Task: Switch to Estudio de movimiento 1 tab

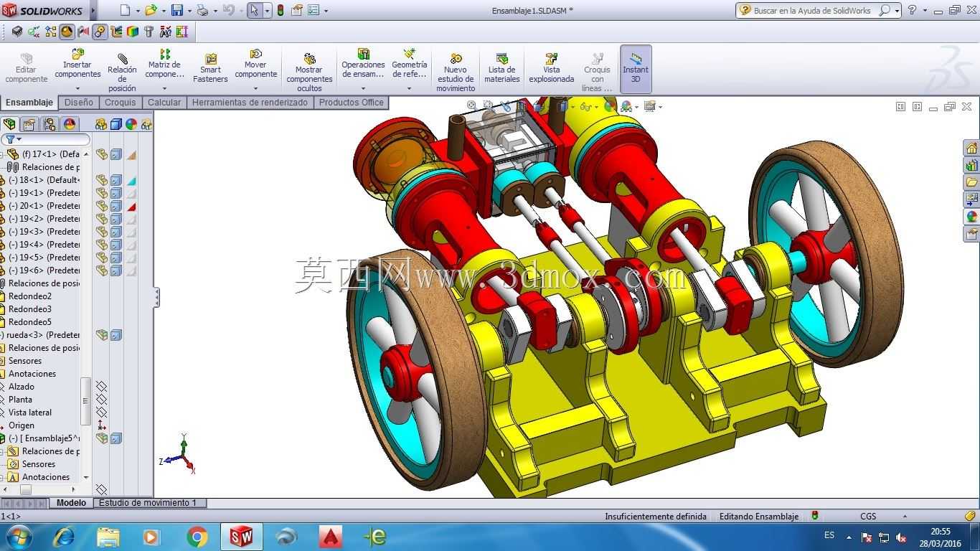Action: pyautogui.click(x=148, y=503)
